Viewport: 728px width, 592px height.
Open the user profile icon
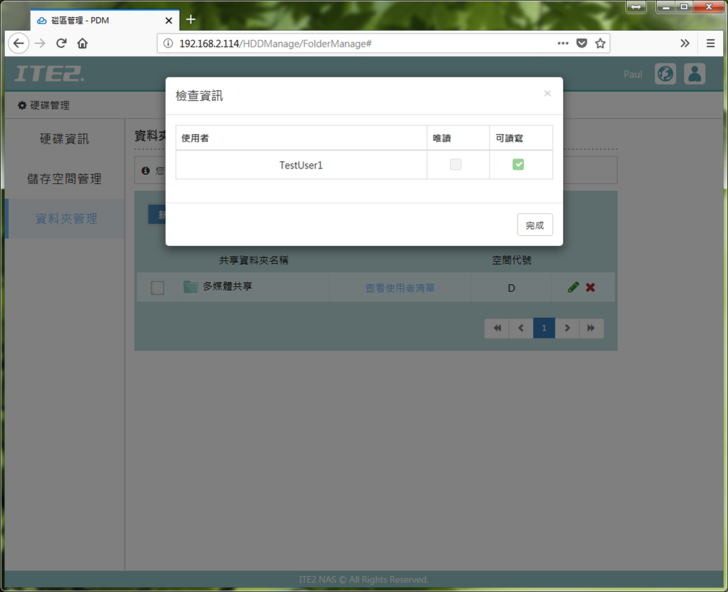(x=695, y=74)
